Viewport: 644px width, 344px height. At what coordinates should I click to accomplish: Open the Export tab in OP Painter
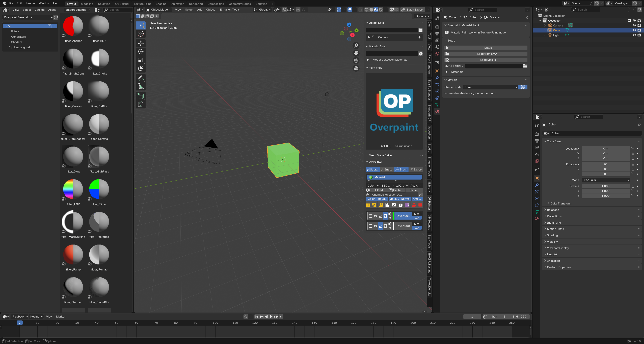point(416,169)
